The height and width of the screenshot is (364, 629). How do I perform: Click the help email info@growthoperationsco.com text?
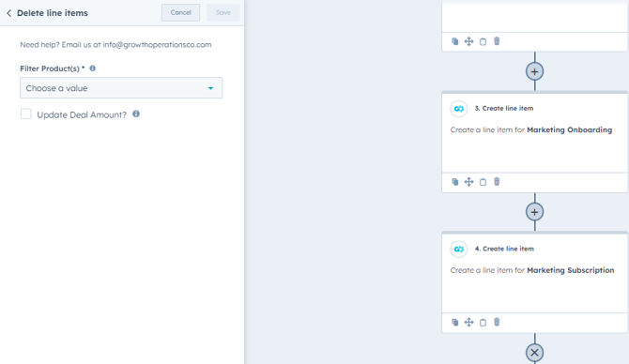pos(158,45)
